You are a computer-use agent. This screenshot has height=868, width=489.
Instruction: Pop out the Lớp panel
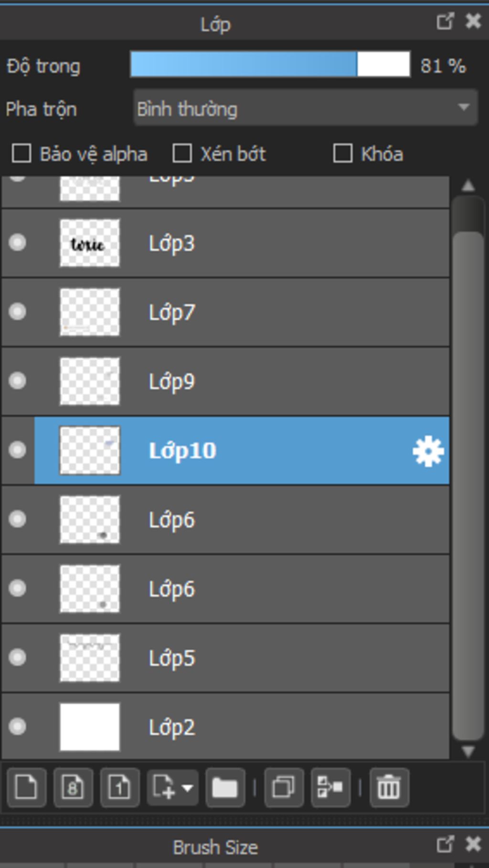pyautogui.click(x=445, y=22)
